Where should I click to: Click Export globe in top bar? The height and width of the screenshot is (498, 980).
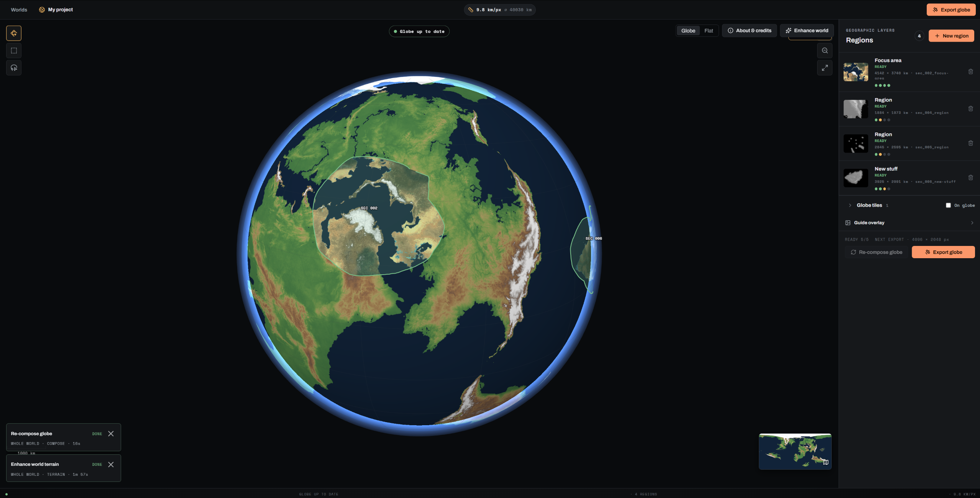[951, 10]
